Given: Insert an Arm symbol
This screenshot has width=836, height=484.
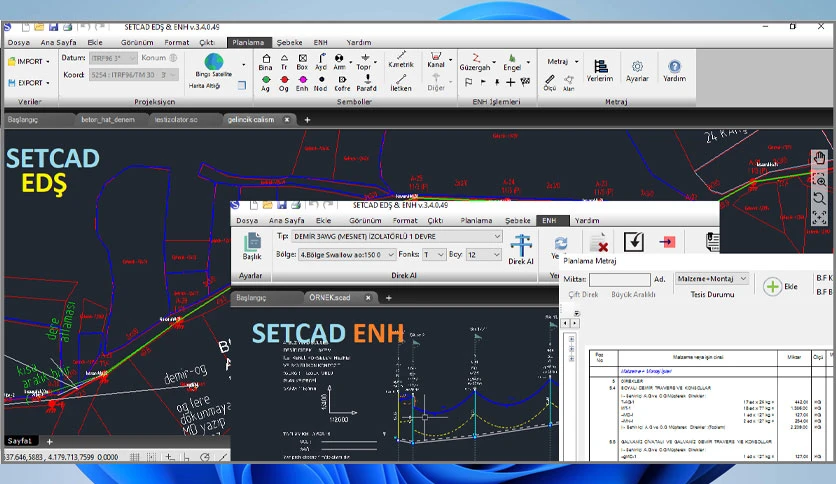Looking at the screenshot, I should (339, 62).
